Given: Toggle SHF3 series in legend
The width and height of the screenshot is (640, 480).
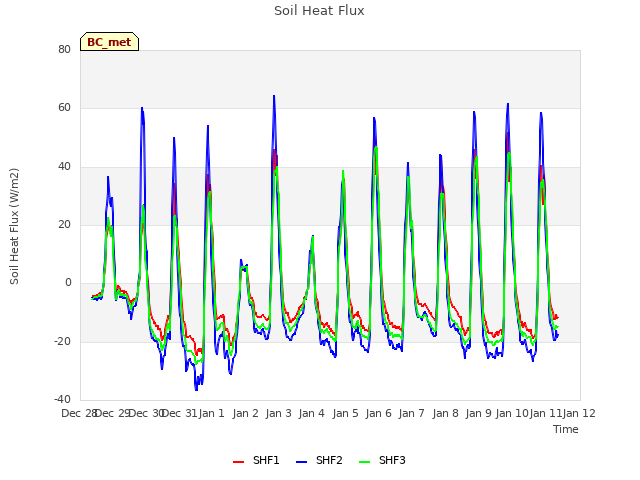Looking at the screenshot, I should pos(382,460).
